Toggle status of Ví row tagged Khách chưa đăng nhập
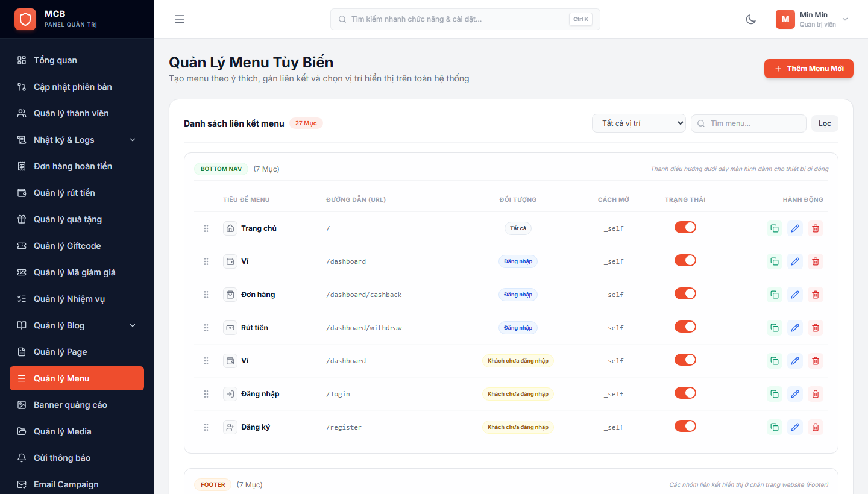 coord(685,360)
